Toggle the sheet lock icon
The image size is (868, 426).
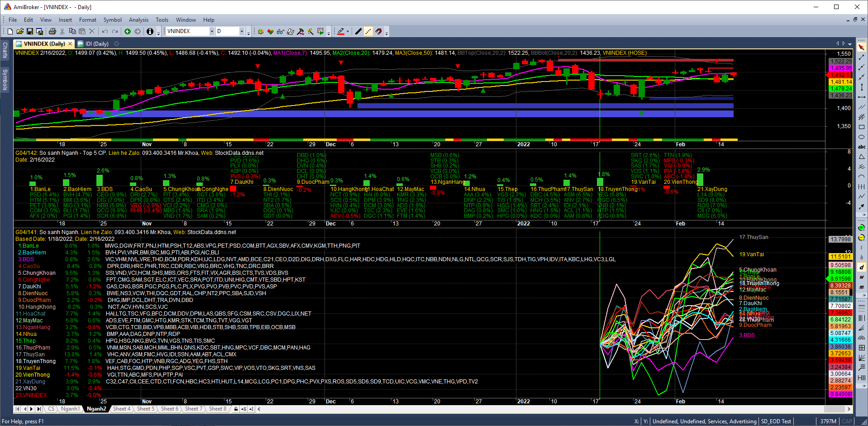[236, 409]
